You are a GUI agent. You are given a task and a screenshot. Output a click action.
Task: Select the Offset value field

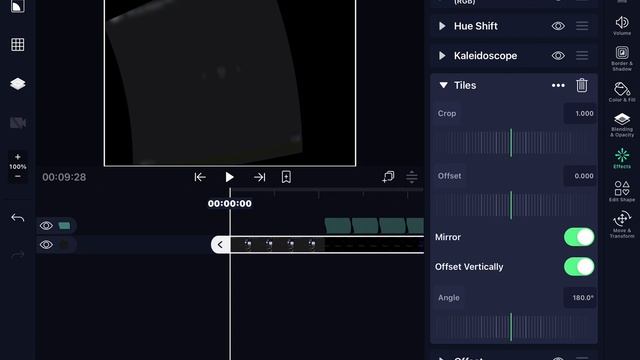pos(580,176)
